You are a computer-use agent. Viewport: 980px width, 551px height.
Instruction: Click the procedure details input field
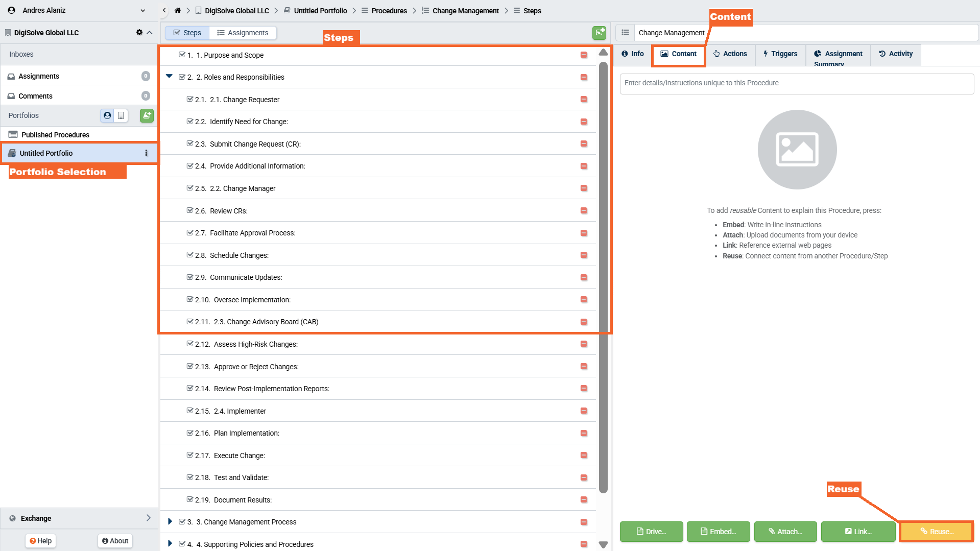796,83
